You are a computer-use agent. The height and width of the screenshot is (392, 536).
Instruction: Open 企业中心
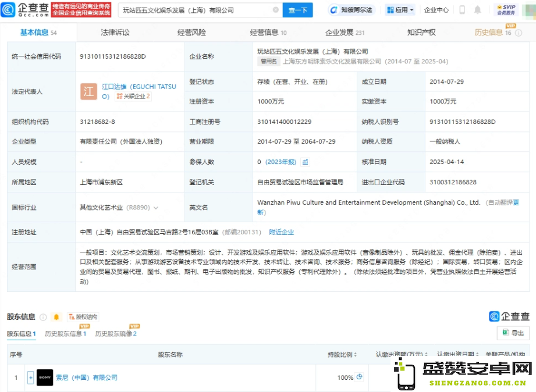point(436,10)
